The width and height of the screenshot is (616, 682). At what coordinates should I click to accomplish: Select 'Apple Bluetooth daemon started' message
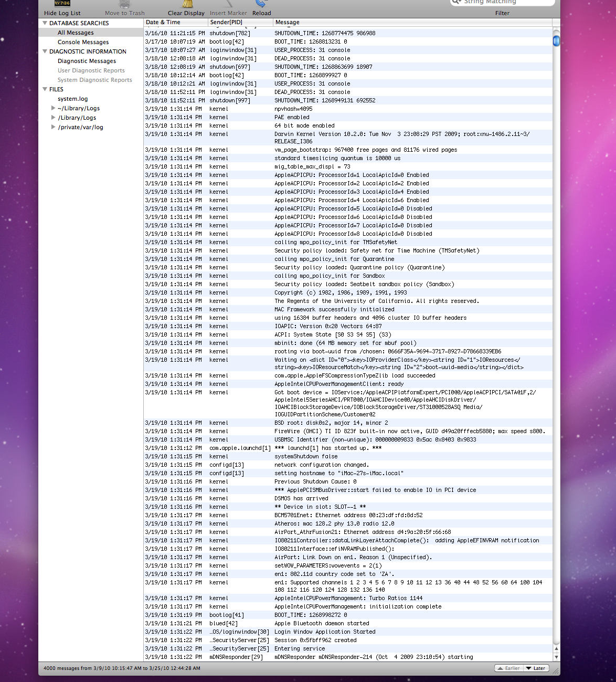pyautogui.click(x=322, y=623)
